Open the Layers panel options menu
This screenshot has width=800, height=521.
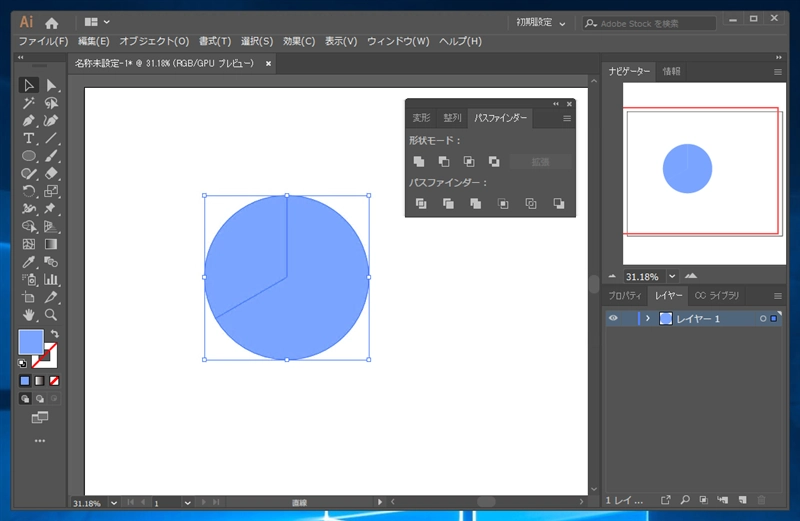click(778, 296)
